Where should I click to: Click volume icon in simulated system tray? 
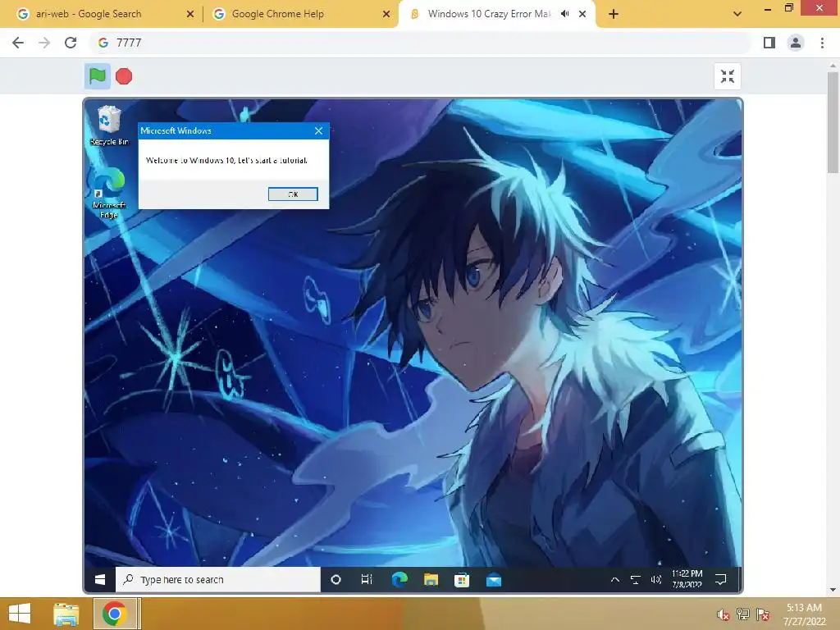(655, 580)
